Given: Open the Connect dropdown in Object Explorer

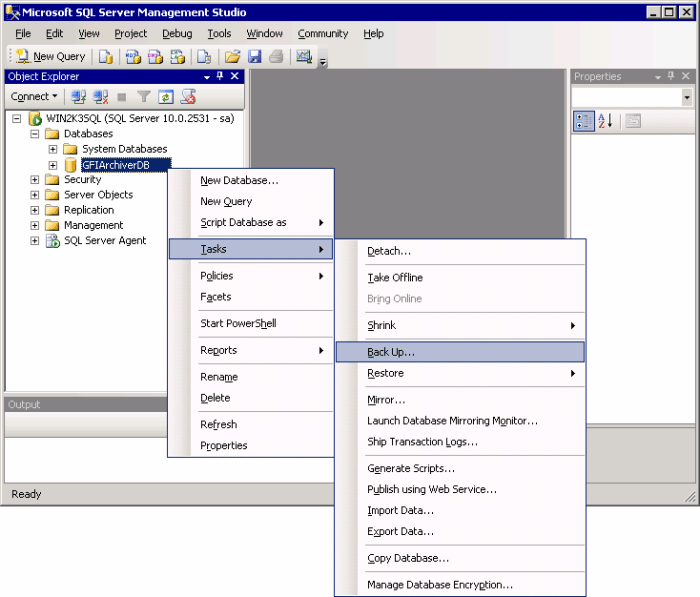Looking at the screenshot, I should click(x=34, y=96).
